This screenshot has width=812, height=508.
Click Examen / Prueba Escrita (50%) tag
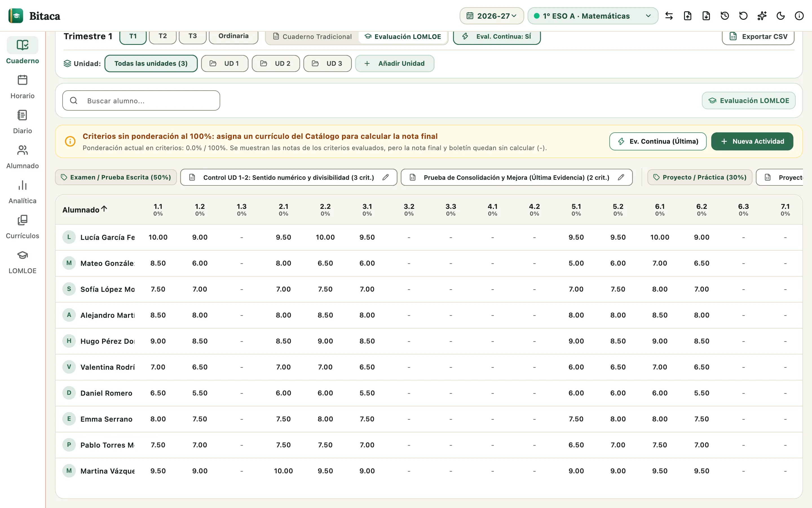[116, 177]
